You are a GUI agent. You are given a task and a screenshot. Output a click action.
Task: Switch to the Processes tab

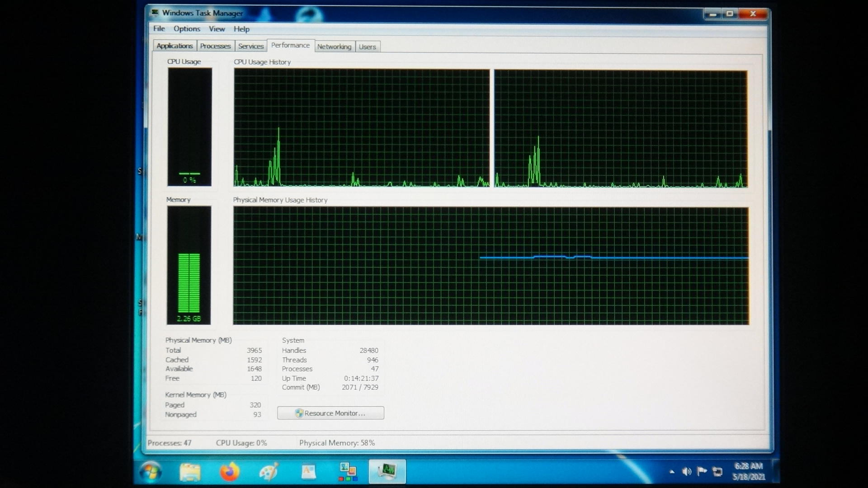point(215,46)
